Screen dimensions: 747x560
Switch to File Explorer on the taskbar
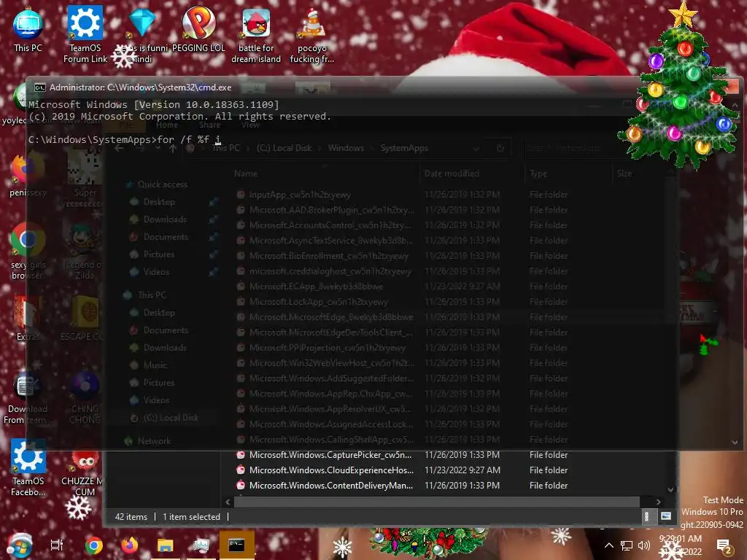point(166,545)
